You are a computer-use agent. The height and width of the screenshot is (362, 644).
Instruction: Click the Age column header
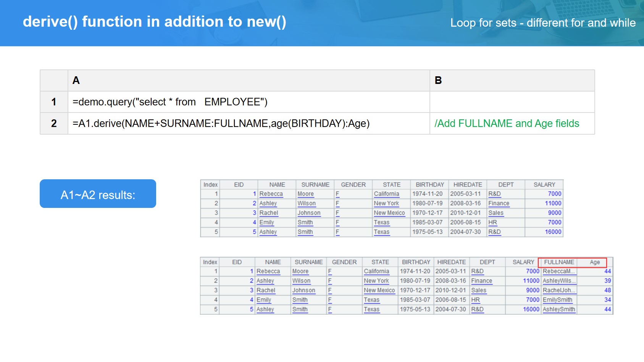594,262
